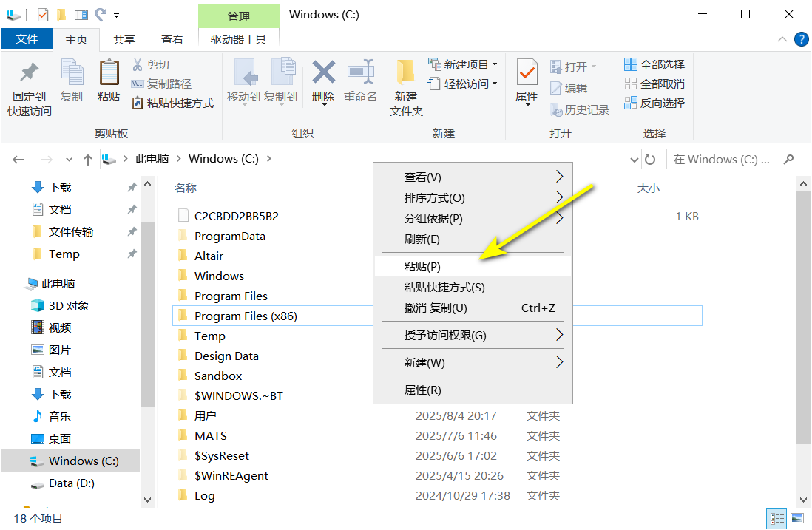Open Drive Tools (驱动器工具) tab
The image size is (812, 530).
(x=239, y=39)
